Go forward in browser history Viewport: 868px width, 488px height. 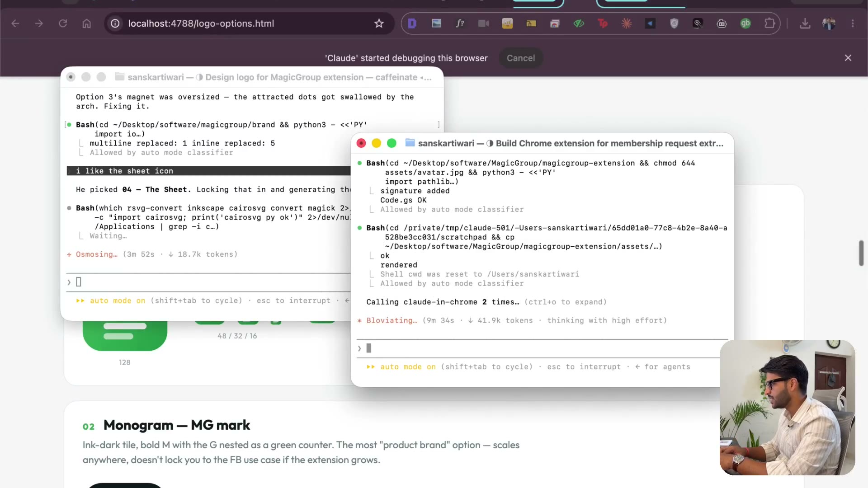pos(39,23)
